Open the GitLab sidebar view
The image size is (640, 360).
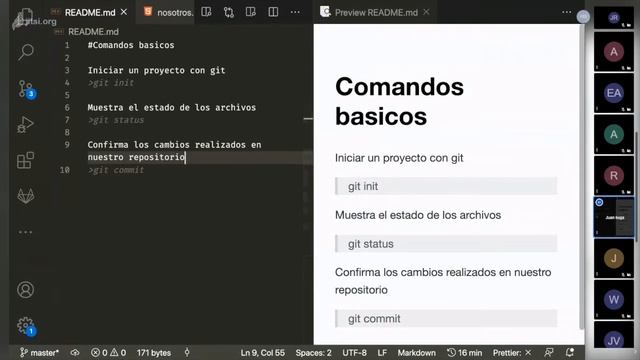click(26, 196)
